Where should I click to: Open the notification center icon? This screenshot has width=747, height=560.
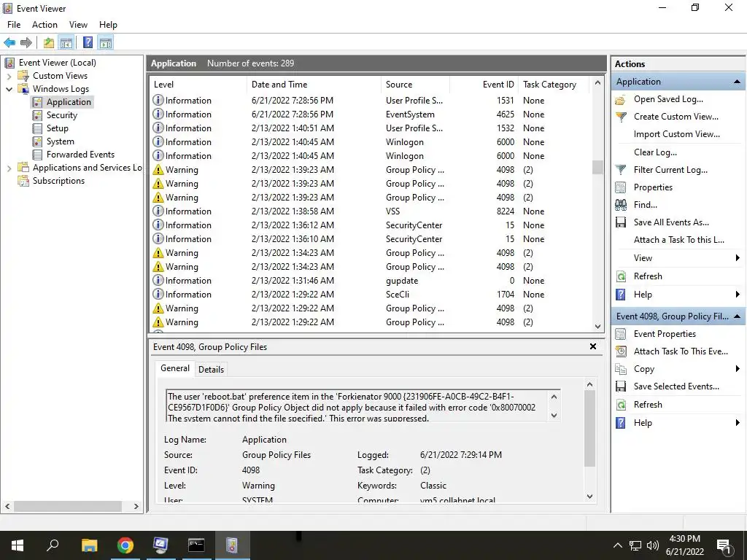tap(724, 545)
